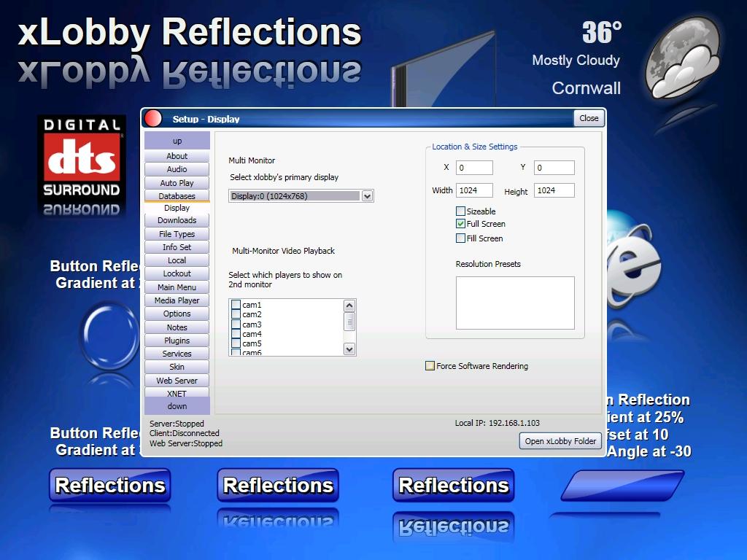The width and height of the screenshot is (747, 560).
Task: Open the About setup section
Action: pyautogui.click(x=177, y=156)
